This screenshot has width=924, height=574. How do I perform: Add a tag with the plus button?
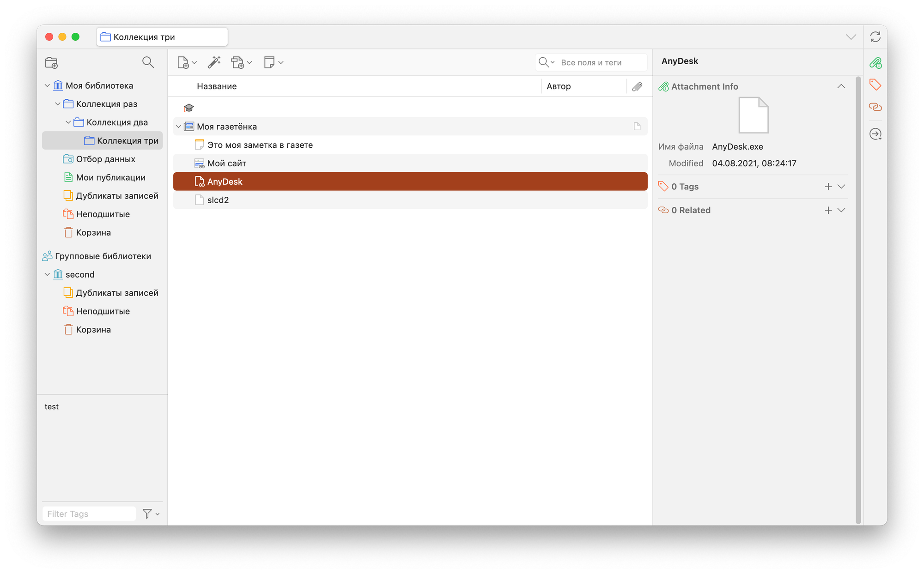828,187
